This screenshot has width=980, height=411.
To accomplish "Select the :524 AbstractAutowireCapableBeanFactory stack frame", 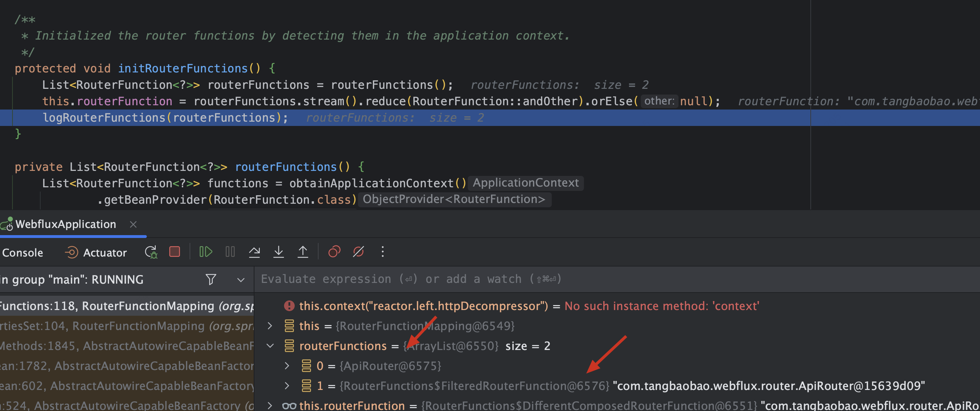I will click(127, 405).
